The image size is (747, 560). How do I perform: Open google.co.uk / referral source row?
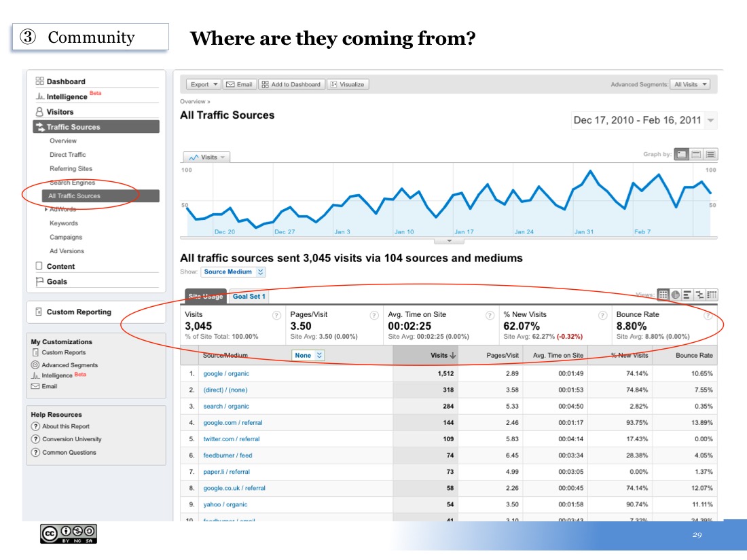coord(234,488)
